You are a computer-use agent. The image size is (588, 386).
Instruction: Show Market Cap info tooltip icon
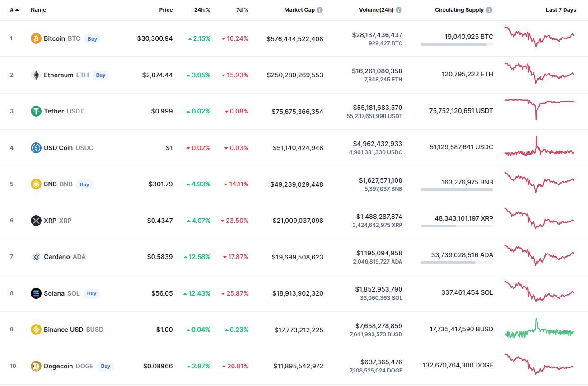tap(320, 10)
